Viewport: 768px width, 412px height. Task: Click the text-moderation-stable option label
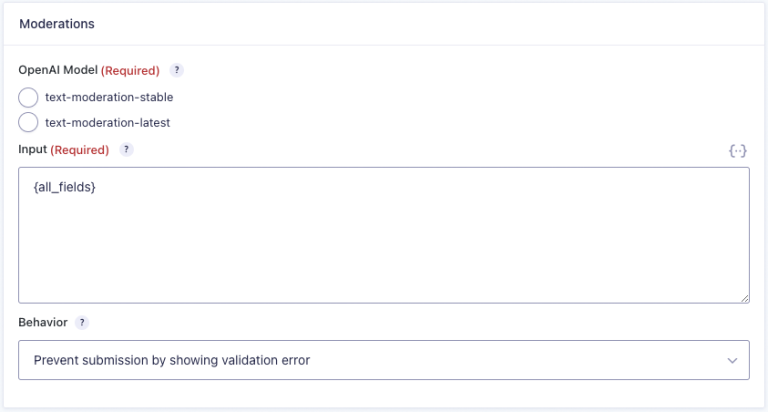coord(109,98)
